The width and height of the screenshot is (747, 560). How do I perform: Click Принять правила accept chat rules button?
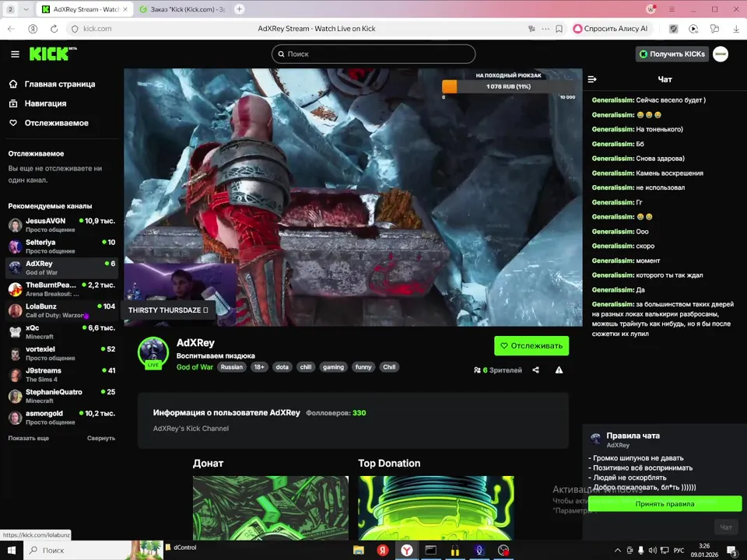pyautogui.click(x=665, y=504)
